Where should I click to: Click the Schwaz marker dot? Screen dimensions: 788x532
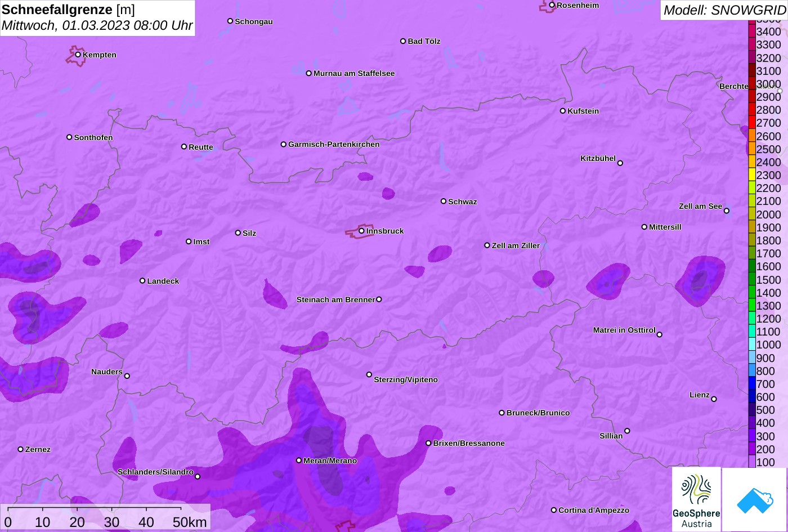point(444,201)
